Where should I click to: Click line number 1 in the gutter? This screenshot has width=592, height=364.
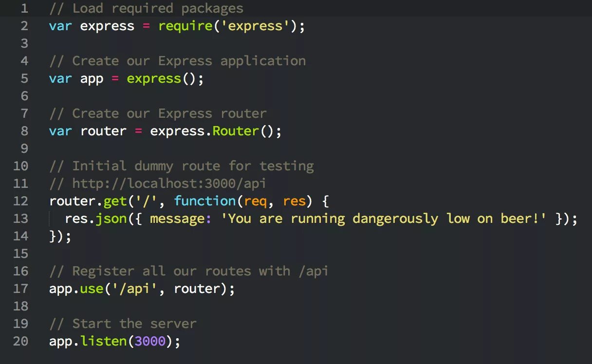point(24,8)
